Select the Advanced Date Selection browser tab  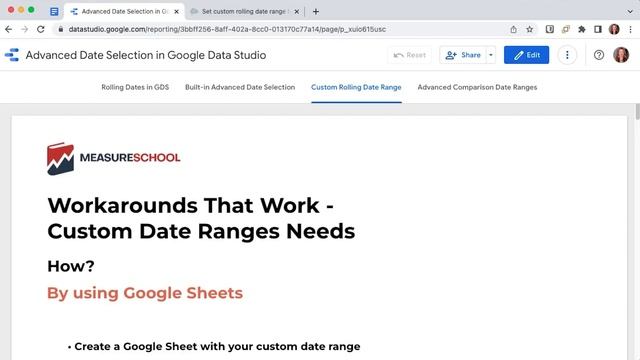point(124,11)
